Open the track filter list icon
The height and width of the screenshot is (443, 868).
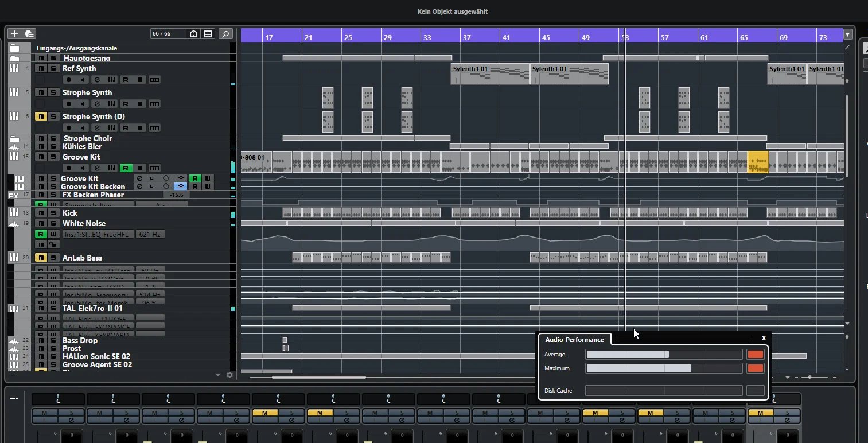coord(208,34)
